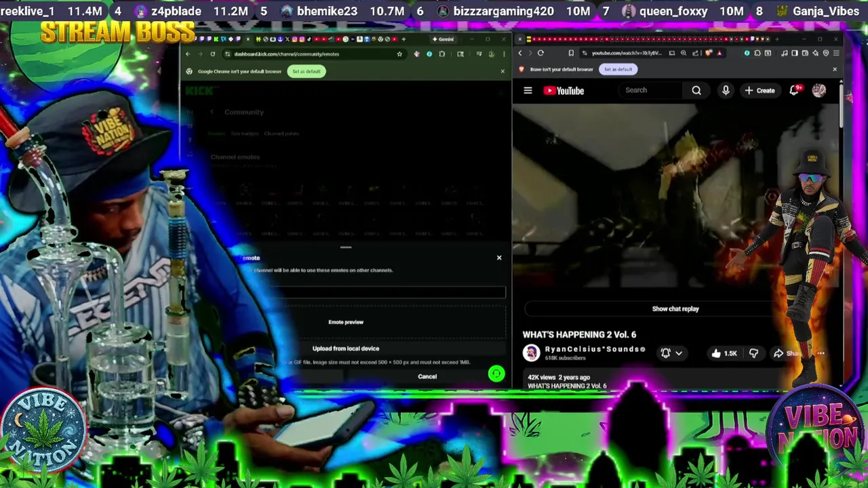Open Chrome extensions puzzle icon
Screen dimensions: 868x488
(x=442, y=54)
